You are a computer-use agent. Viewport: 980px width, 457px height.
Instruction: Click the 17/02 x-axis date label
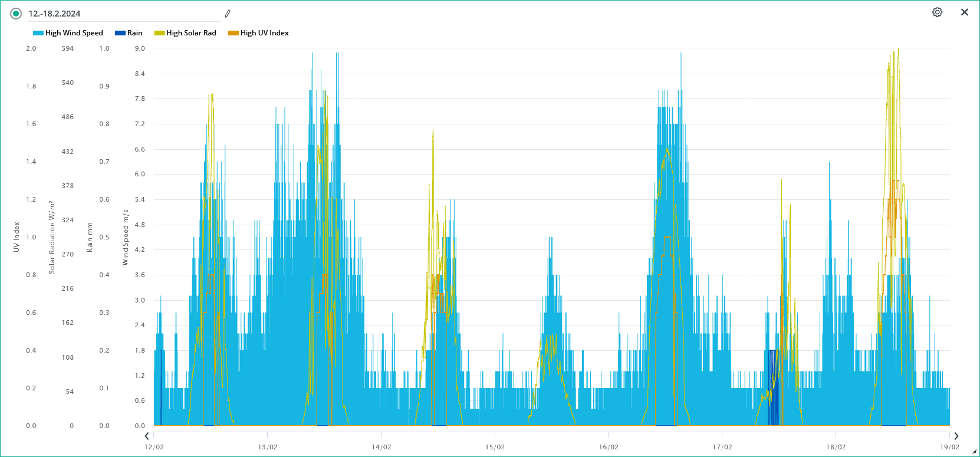(x=722, y=447)
